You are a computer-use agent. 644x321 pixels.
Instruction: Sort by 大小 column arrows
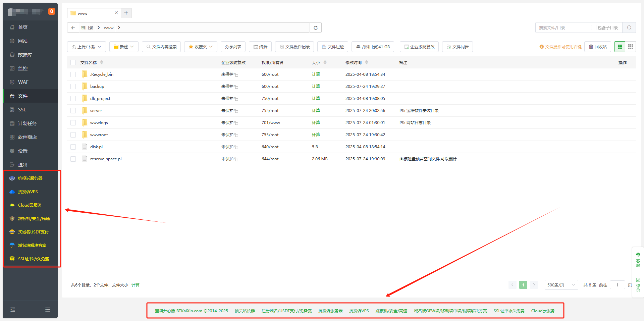325,62
